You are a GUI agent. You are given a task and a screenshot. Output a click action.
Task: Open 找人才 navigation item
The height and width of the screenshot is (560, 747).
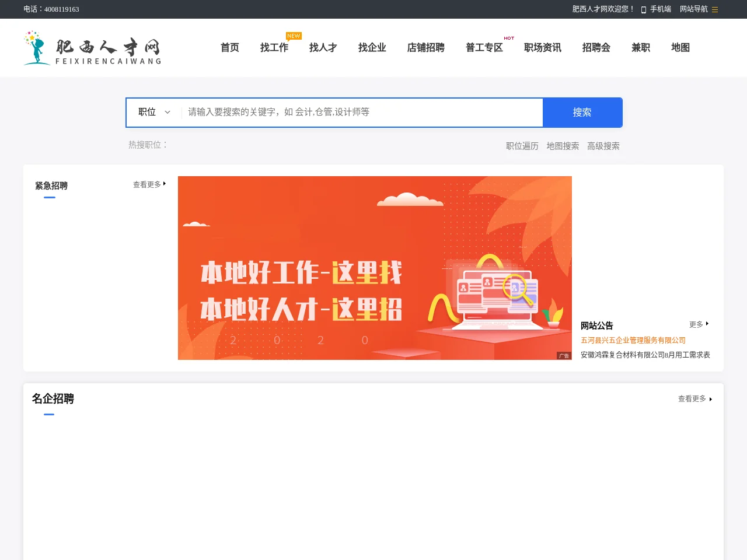coord(323,48)
